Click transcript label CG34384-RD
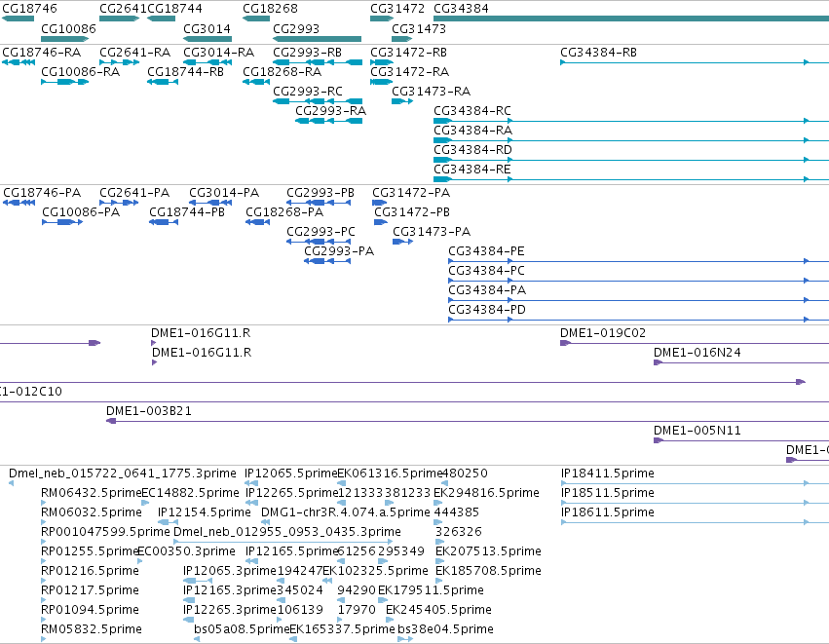Screen dimensions: 829x644 [x=472, y=150]
